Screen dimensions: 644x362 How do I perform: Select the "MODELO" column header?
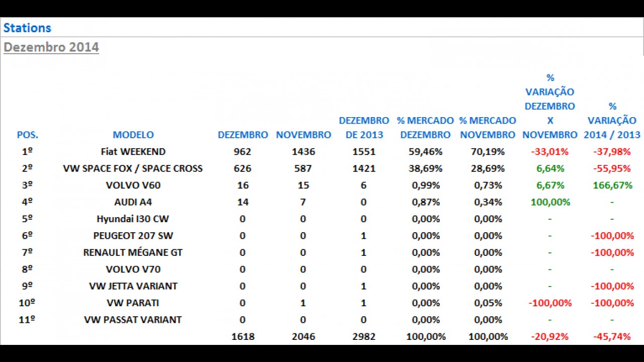tap(133, 135)
